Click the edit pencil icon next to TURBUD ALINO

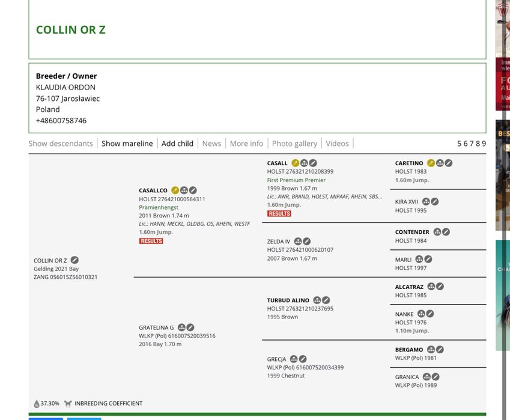click(326, 300)
